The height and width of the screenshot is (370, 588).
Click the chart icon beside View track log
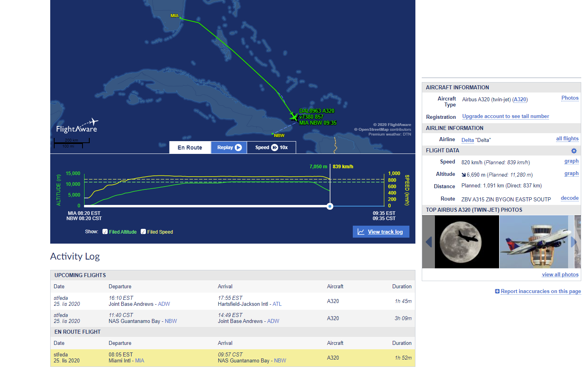pos(361,232)
